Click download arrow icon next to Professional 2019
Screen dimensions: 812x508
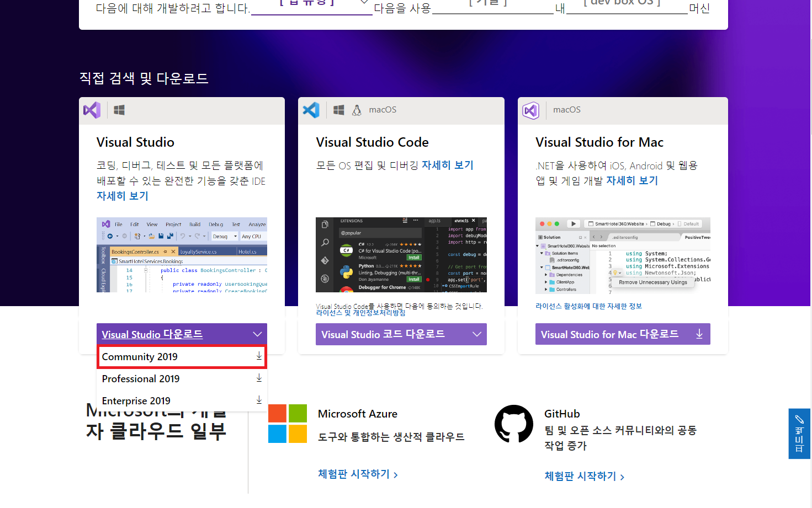coord(259,378)
